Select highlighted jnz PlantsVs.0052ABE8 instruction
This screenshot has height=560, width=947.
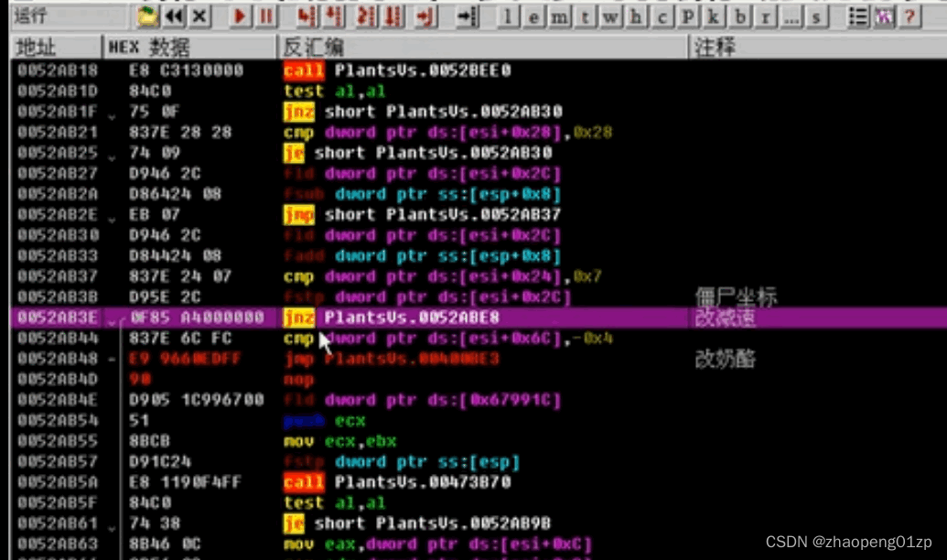pyautogui.click(x=392, y=318)
